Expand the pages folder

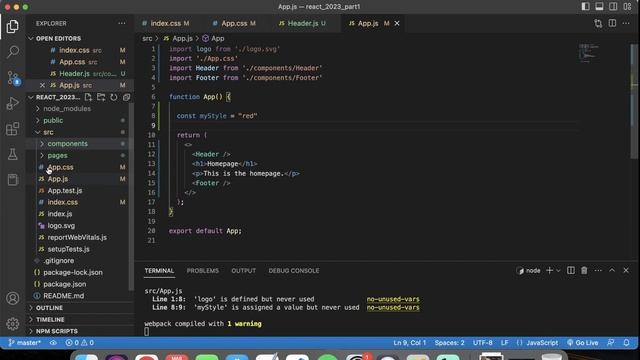[x=42, y=156]
